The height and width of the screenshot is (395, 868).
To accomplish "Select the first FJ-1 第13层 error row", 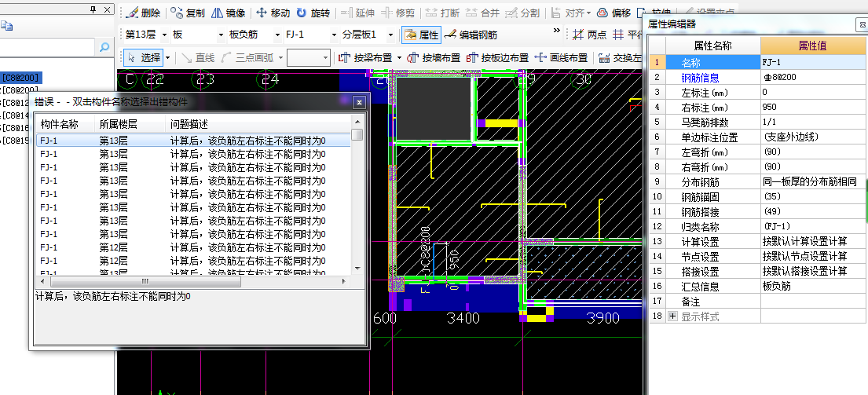I will [194, 141].
